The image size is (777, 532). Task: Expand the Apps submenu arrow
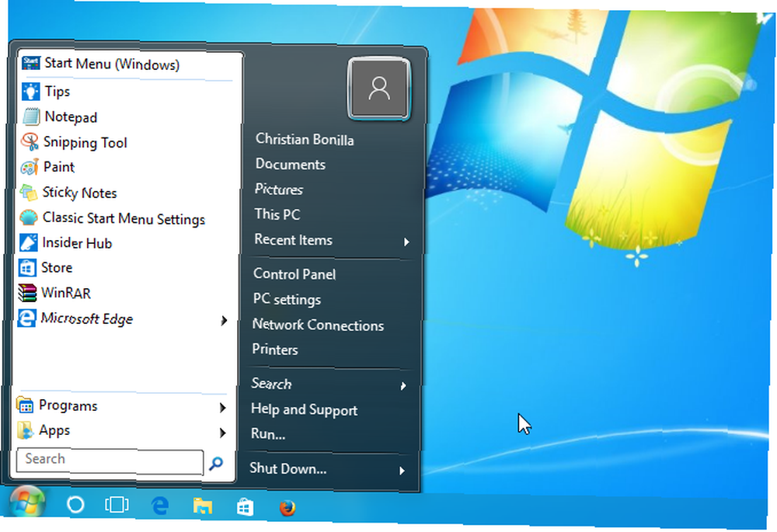(x=222, y=433)
